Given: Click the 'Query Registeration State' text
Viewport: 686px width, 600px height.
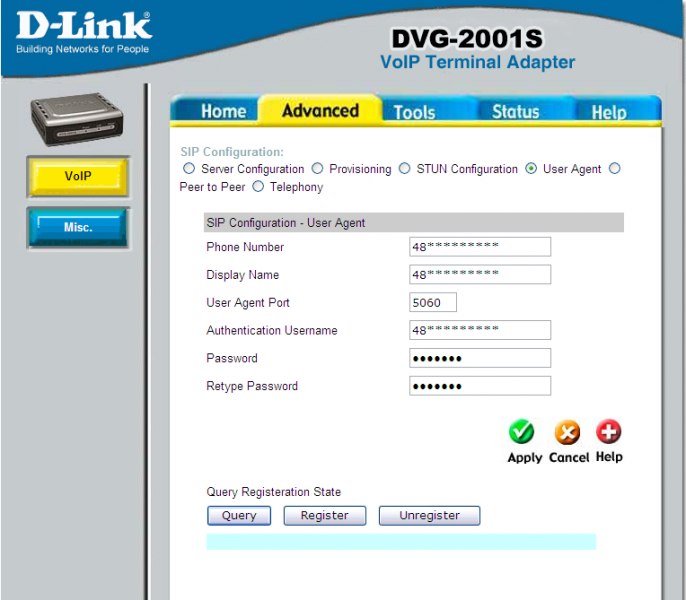Looking at the screenshot, I should (273, 492).
